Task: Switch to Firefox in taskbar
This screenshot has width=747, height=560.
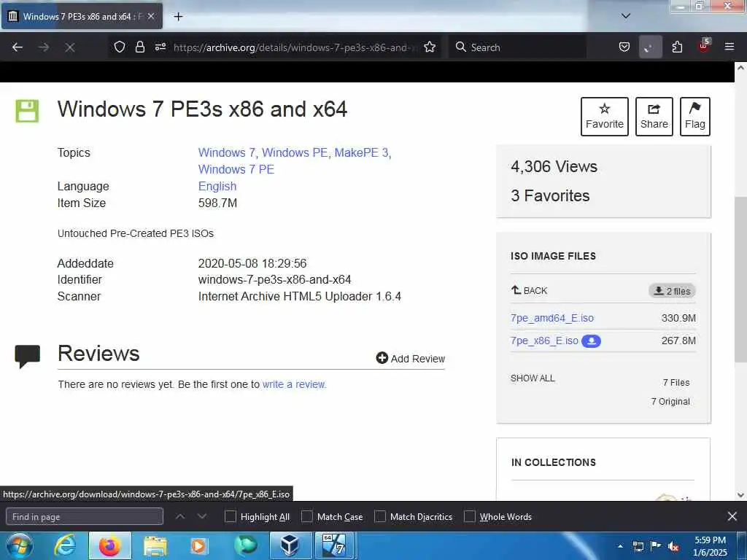Action: [109, 546]
